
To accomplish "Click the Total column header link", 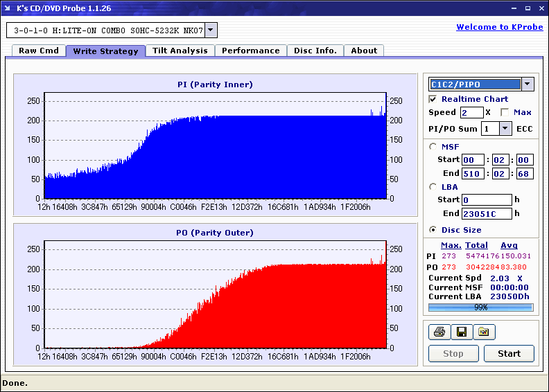I will [476, 245].
